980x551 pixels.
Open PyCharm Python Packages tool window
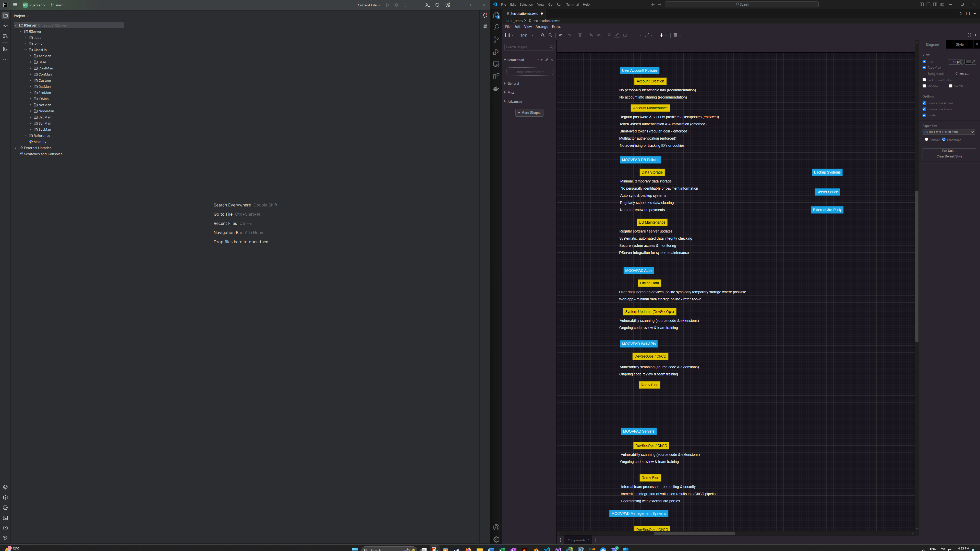pos(5,497)
